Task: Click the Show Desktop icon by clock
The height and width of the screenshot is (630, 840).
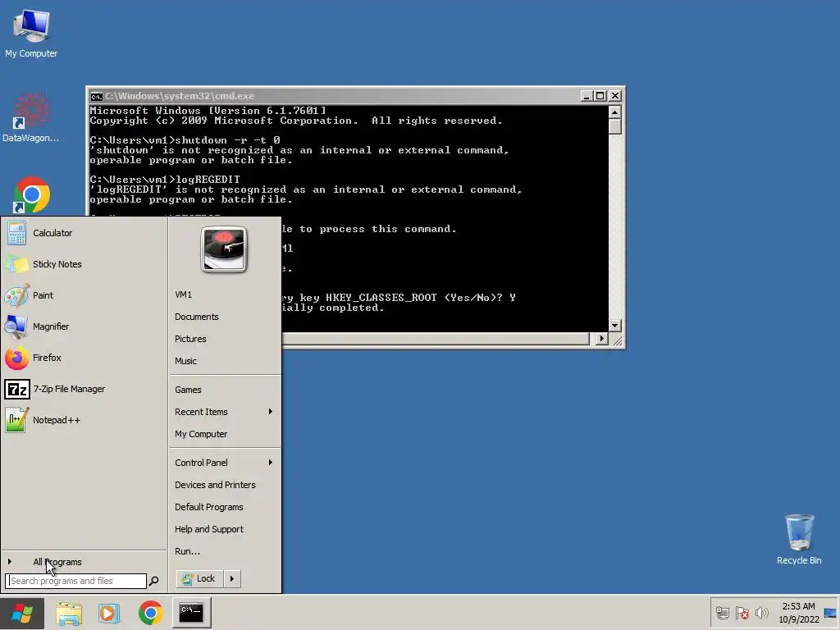Action: pyautogui.click(x=830, y=613)
